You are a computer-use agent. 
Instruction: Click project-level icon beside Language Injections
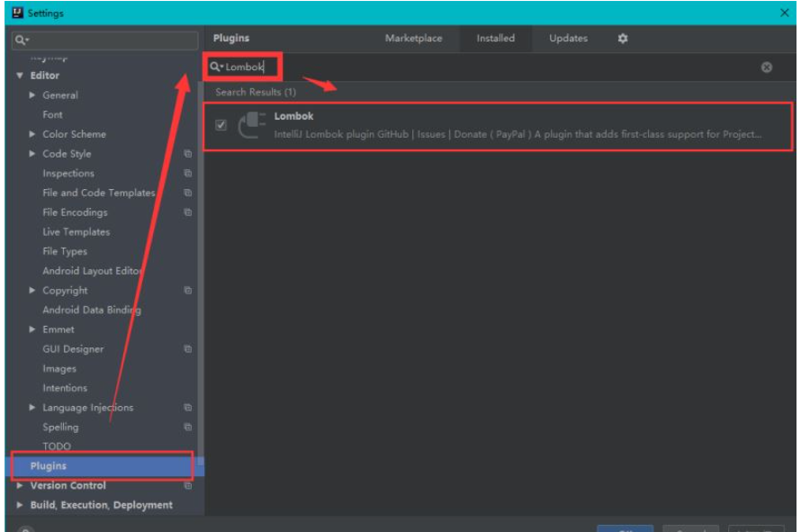tap(187, 407)
